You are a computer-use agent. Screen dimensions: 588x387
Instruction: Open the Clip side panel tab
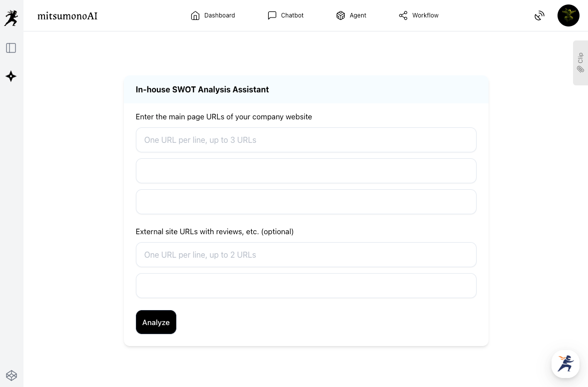580,63
